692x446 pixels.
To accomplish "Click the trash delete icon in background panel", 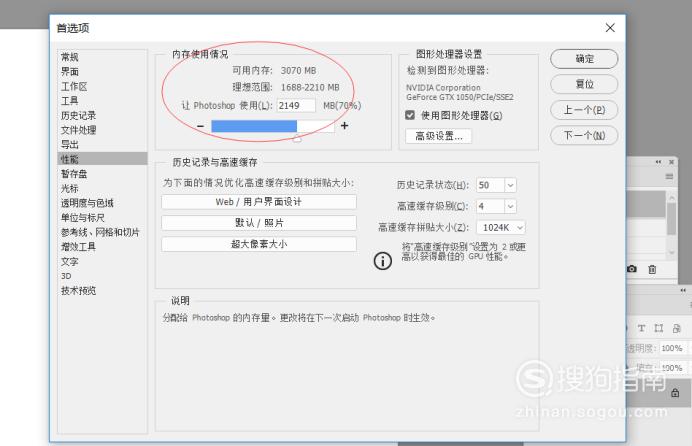I will (x=652, y=269).
